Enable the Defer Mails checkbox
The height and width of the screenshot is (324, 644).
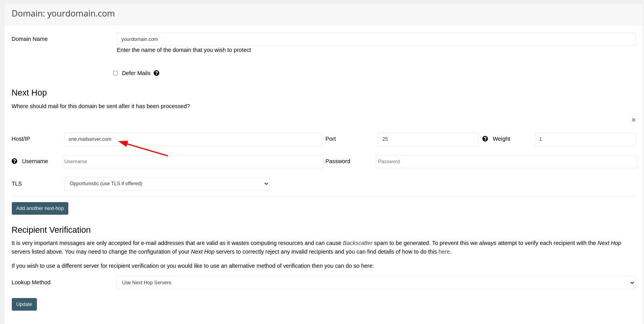115,73
